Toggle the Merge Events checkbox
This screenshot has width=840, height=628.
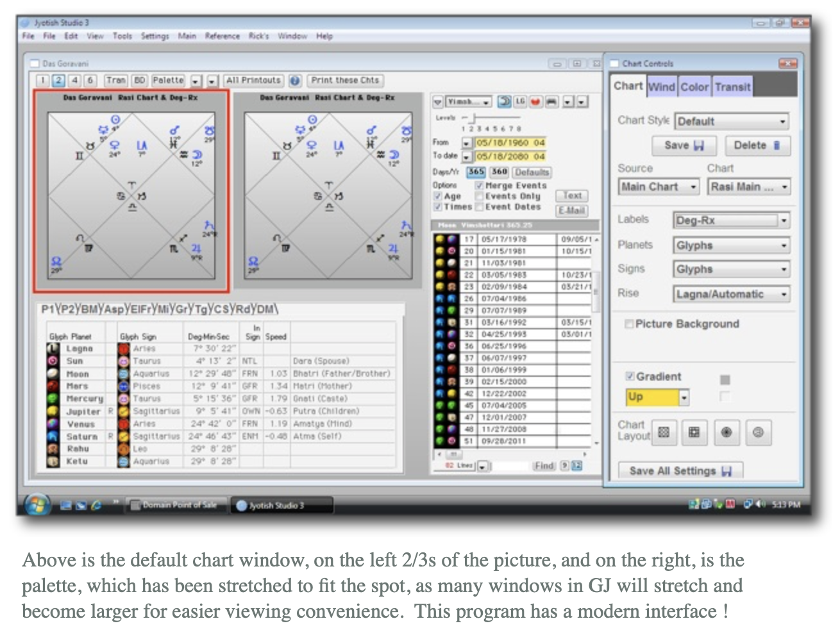coord(479,185)
